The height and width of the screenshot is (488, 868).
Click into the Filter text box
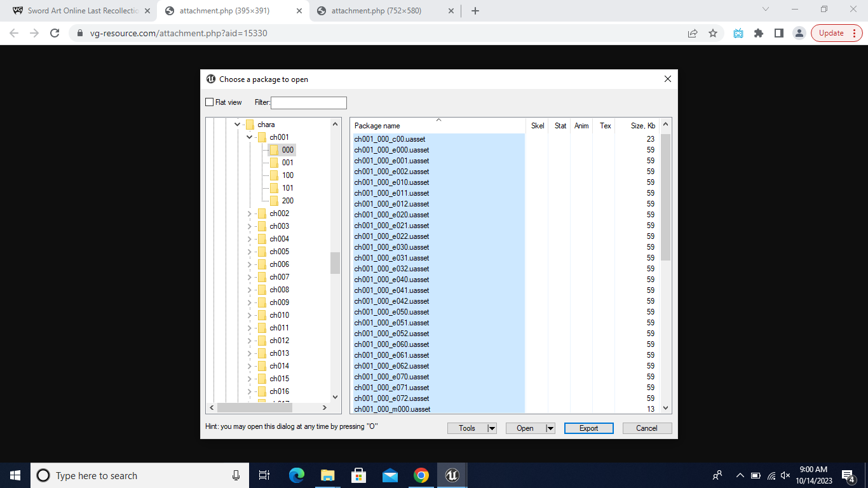click(309, 103)
